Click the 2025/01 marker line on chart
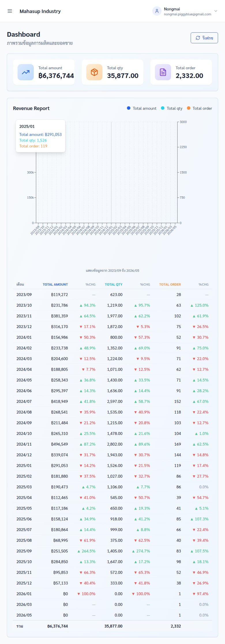Screen dimensions: 225x644 coord(111,172)
